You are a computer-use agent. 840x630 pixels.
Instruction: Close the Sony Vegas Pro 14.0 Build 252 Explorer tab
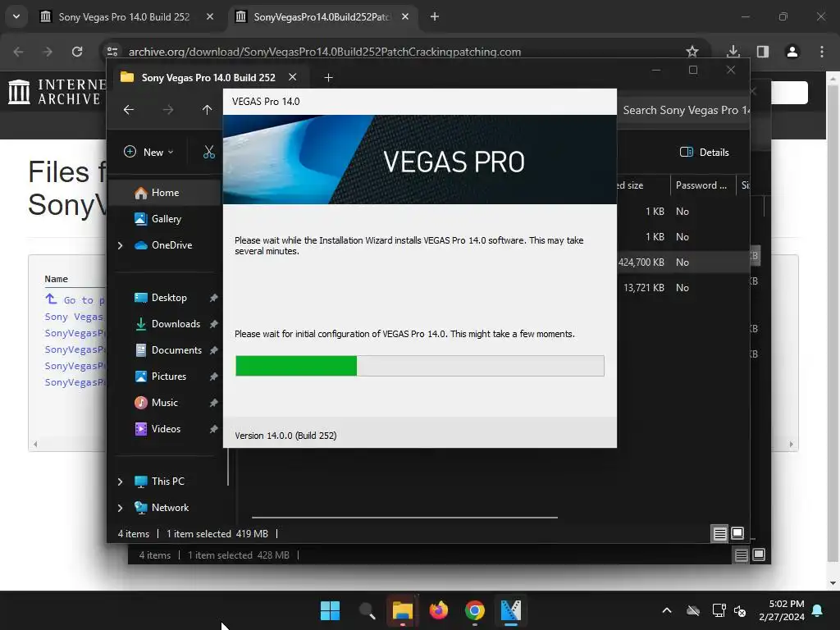click(x=293, y=77)
